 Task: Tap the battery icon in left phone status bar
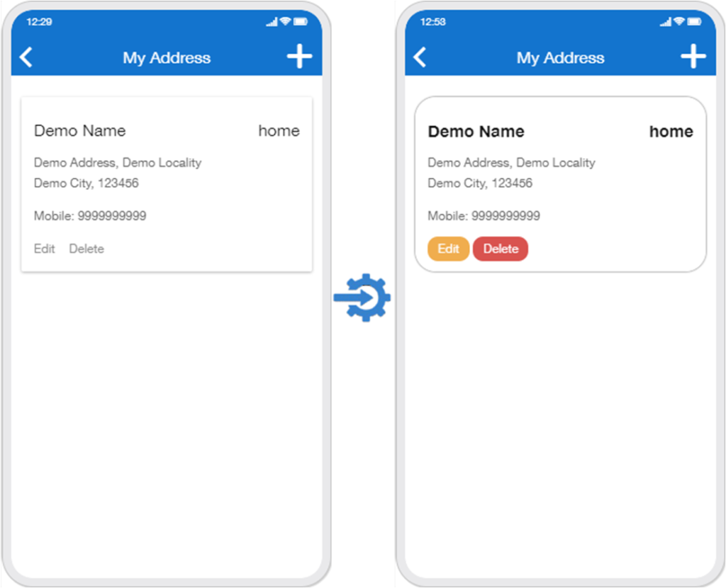[301, 21]
